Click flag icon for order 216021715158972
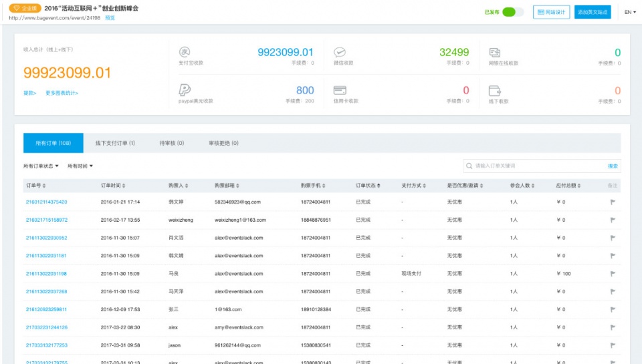 click(613, 220)
